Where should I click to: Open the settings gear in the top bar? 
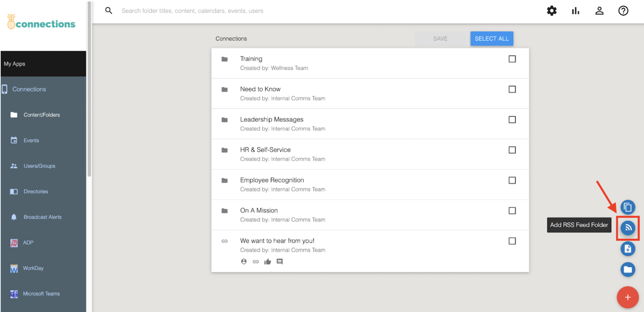click(552, 11)
